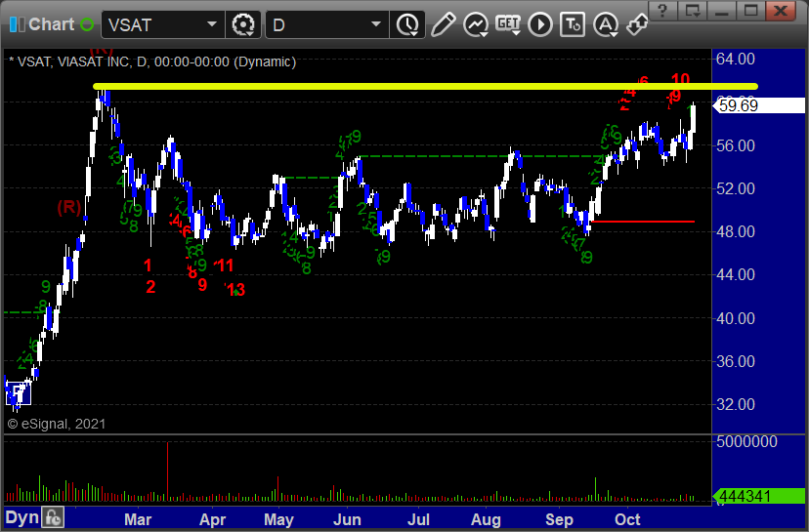Click the May label on time axis
809x532 pixels.
[x=278, y=519]
